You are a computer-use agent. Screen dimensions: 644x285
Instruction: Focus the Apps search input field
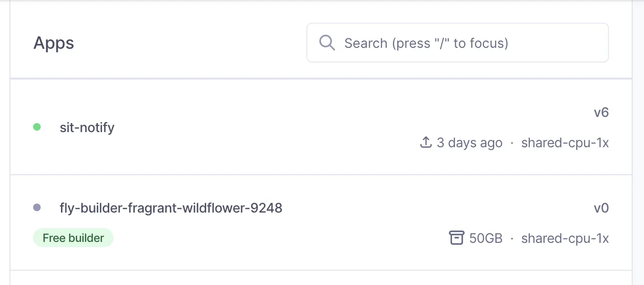pyautogui.click(x=458, y=43)
